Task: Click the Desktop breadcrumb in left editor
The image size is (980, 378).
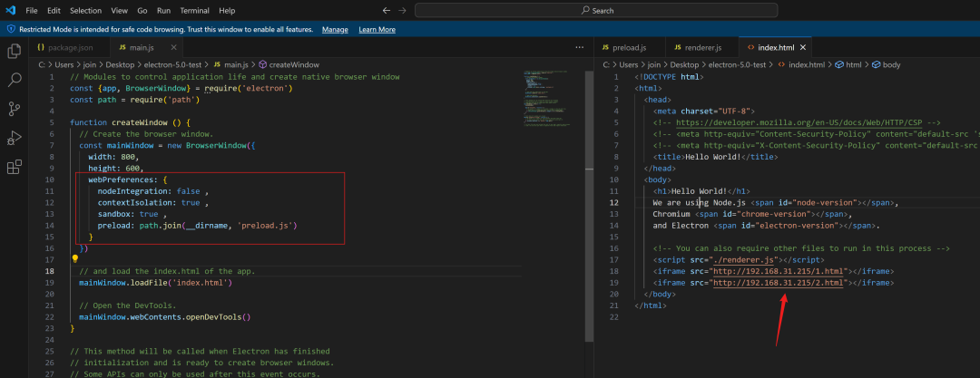Action: [120, 65]
